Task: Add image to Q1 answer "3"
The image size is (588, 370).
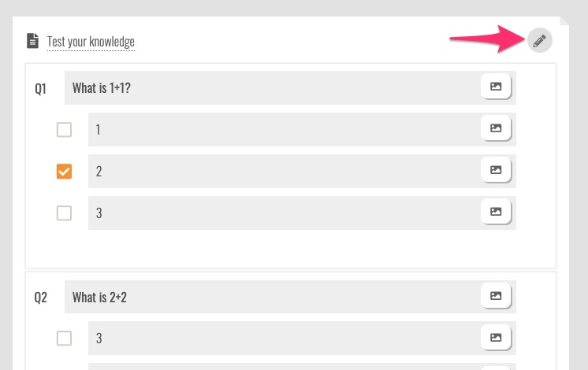Action: coord(496,213)
